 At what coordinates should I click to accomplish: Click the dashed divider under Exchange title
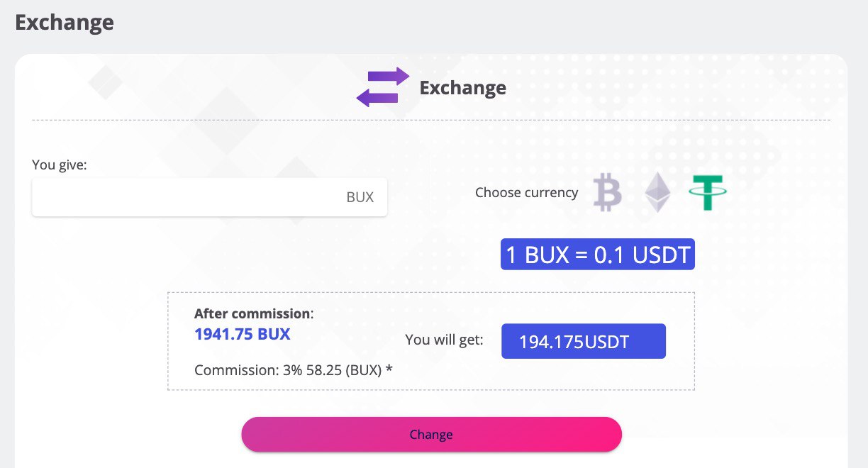coord(431,120)
